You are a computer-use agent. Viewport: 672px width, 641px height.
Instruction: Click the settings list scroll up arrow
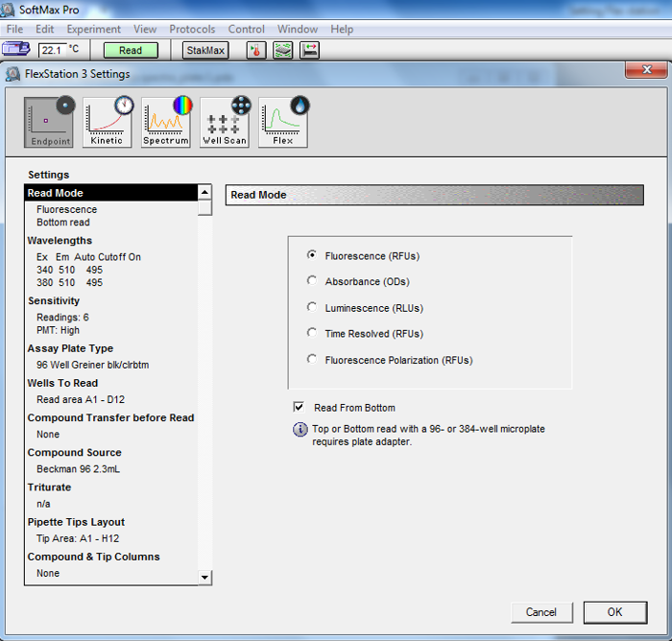[204, 192]
